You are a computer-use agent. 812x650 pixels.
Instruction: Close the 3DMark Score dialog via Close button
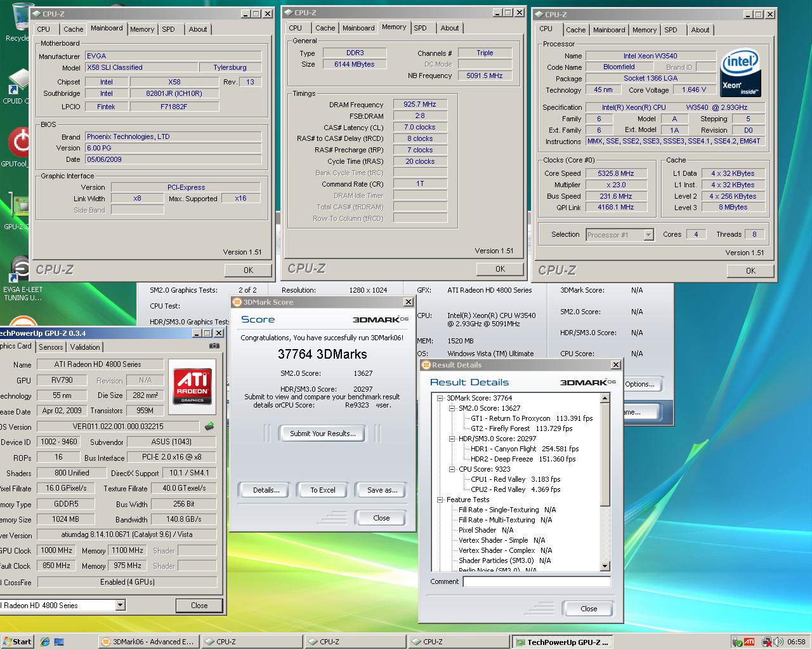[381, 518]
